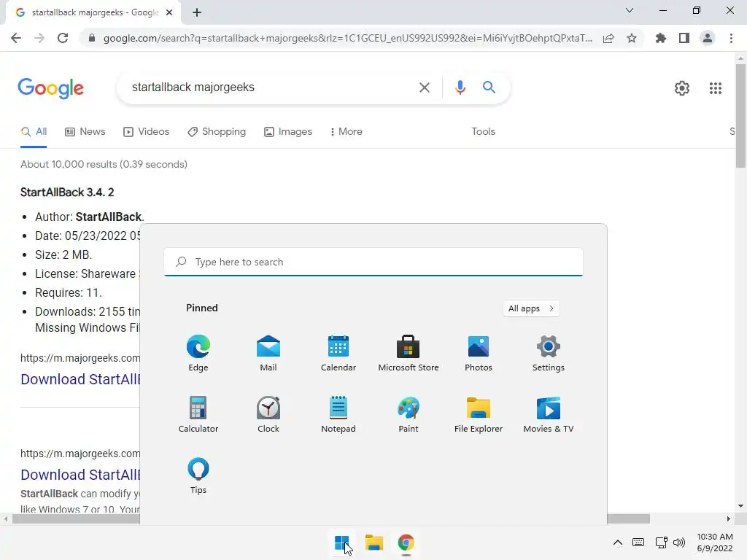Image resolution: width=747 pixels, height=560 pixels.
Task: Click the Windows Start button on taskbar
Action: point(341,542)
